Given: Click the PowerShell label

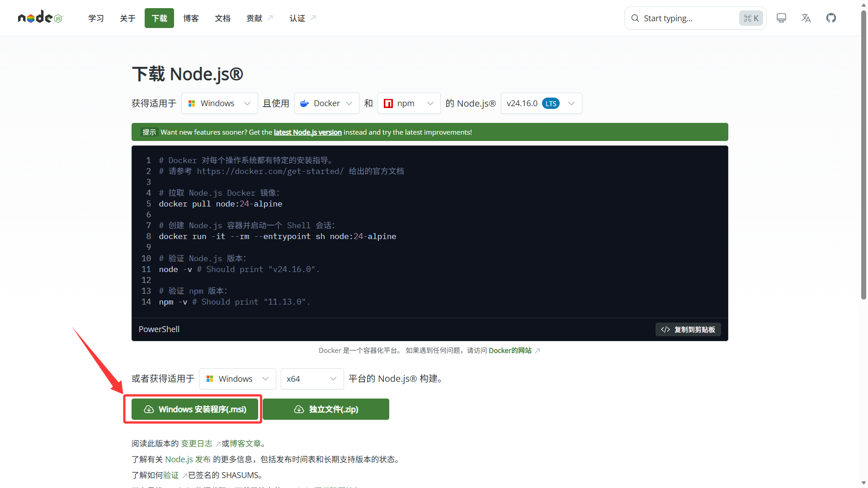Looking at the screenshot, I should click(159, 329).
